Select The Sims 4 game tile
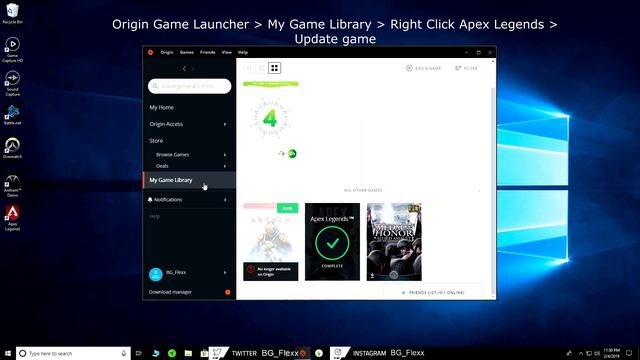 click(271, 120)
